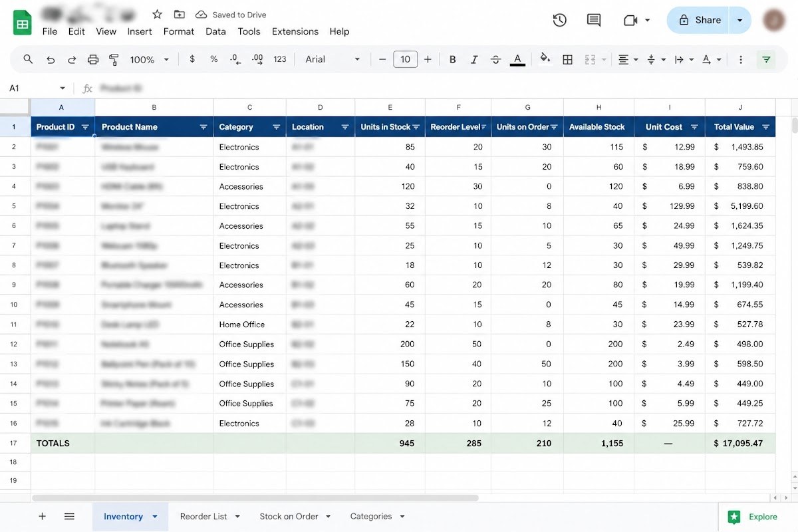Open the Google Sheets home icon
This screenshot has height=532, width=798.
(x=23, y=23)
